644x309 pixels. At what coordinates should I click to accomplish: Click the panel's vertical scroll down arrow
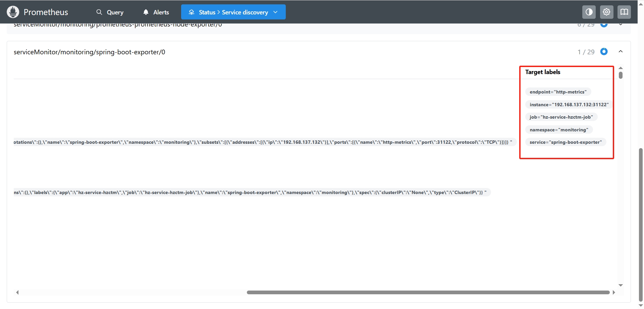pyautogui.click(x=621, y=285)
